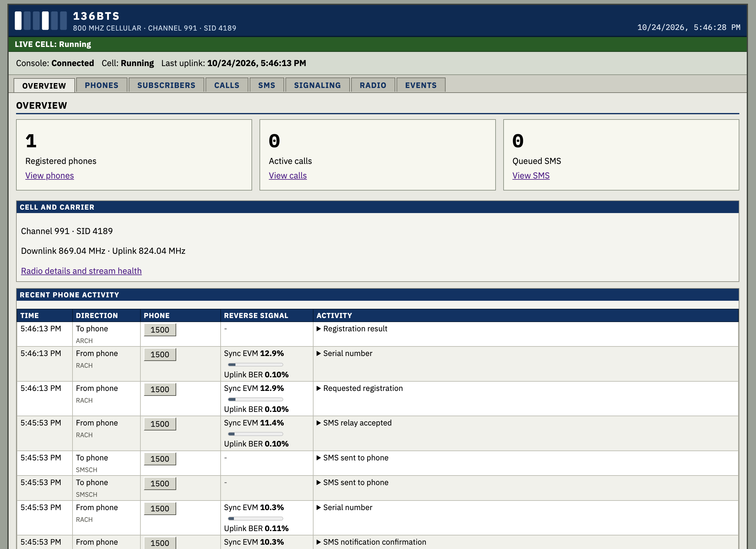Switch to the Phones tab

(x=102, y=85)
